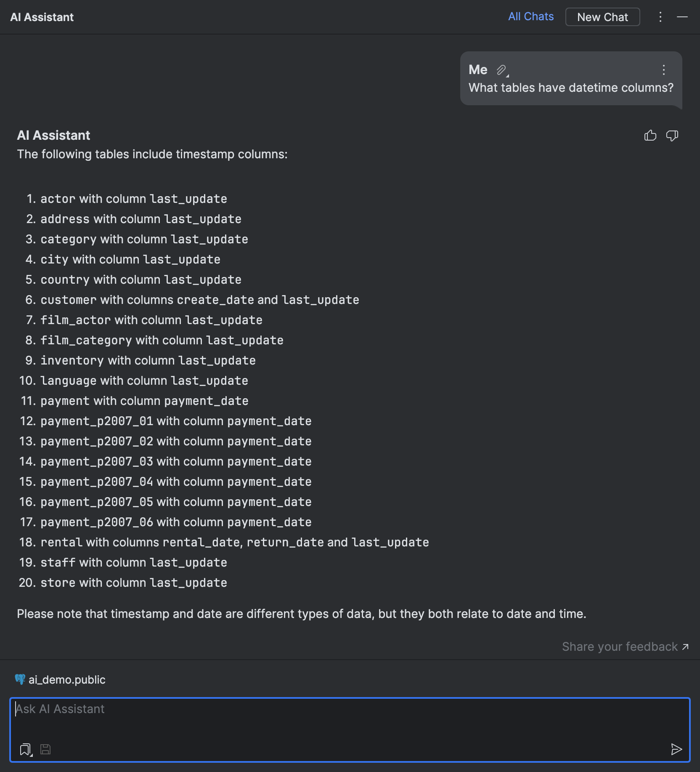
Task: Give thumbs up feedback on the AI response
Action: point(650,136)
